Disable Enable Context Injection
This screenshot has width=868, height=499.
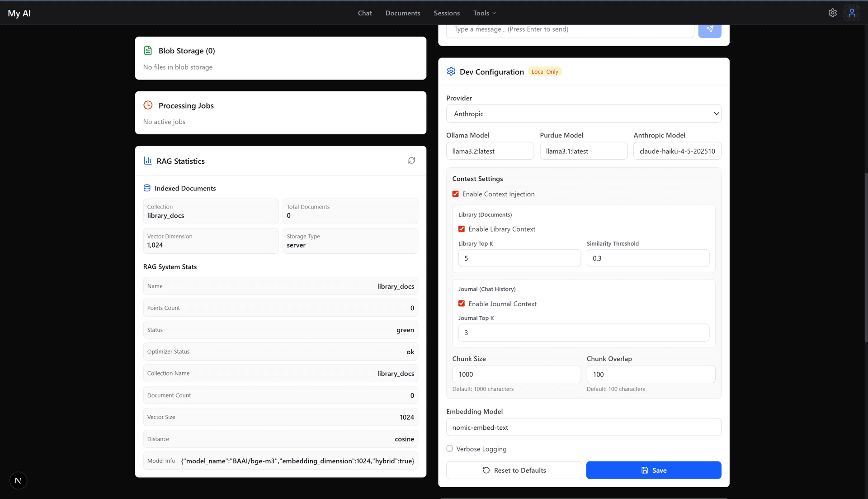pos(456,194)
